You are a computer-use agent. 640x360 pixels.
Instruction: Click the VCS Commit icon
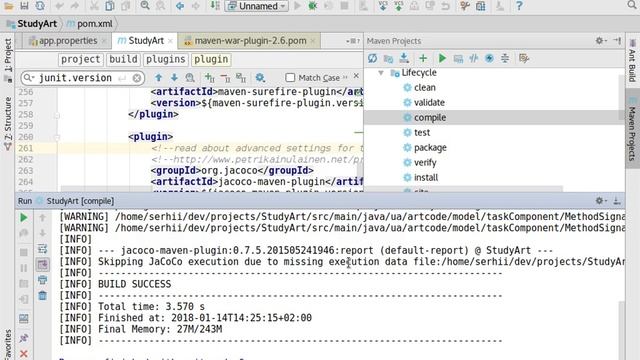pos(398,6)
